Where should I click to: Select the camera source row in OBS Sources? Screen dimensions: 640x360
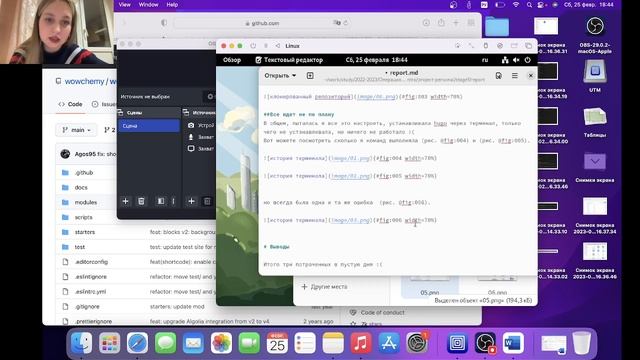200,125
